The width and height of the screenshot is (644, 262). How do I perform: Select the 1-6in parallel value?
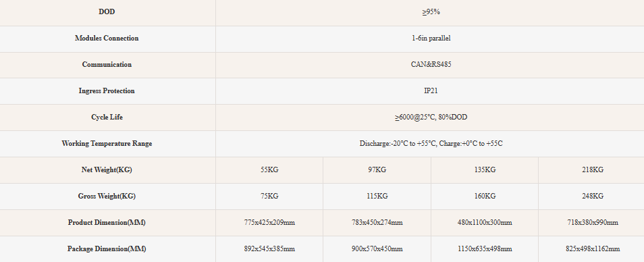tap(431, 38)
